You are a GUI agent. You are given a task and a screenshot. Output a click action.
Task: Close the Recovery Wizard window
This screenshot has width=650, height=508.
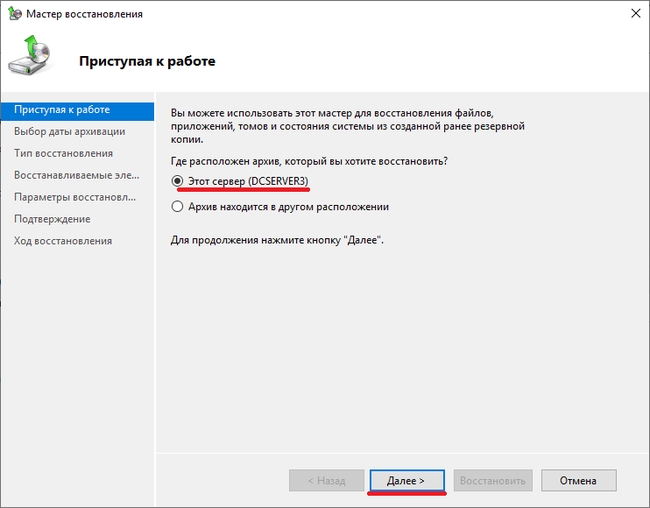(635, 14)
